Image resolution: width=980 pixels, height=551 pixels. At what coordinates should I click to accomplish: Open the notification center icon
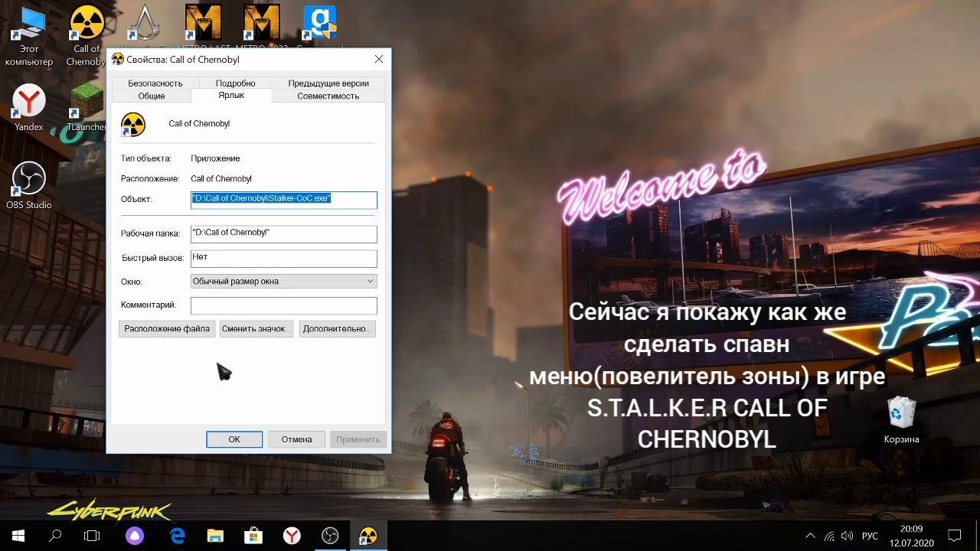(955, 536)
